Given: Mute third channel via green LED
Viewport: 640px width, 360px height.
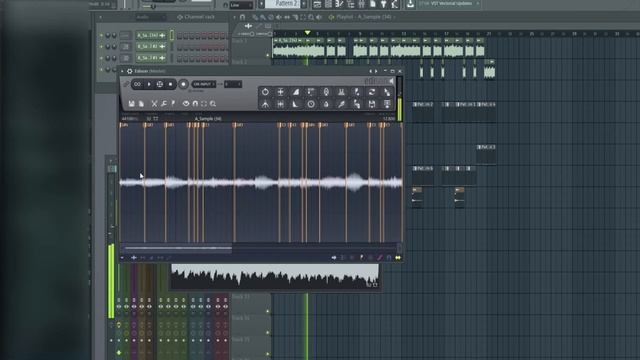Looking at the screenshot, I should (x=102, y=58).
